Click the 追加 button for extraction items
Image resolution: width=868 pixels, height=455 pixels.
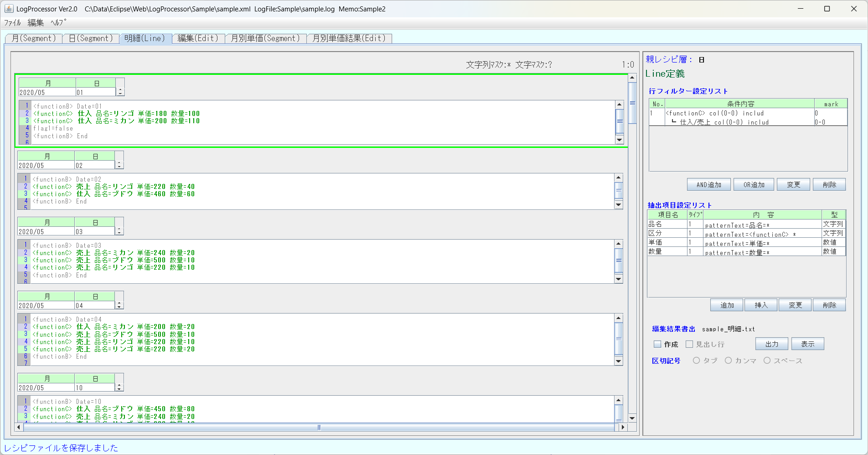pyautogui.click(x=727, y=305)
